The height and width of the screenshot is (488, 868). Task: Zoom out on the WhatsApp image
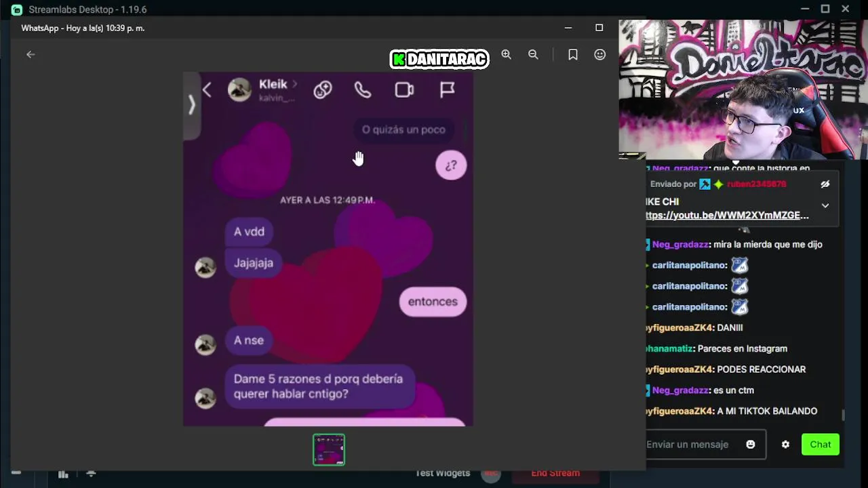[x=533, y=55]
